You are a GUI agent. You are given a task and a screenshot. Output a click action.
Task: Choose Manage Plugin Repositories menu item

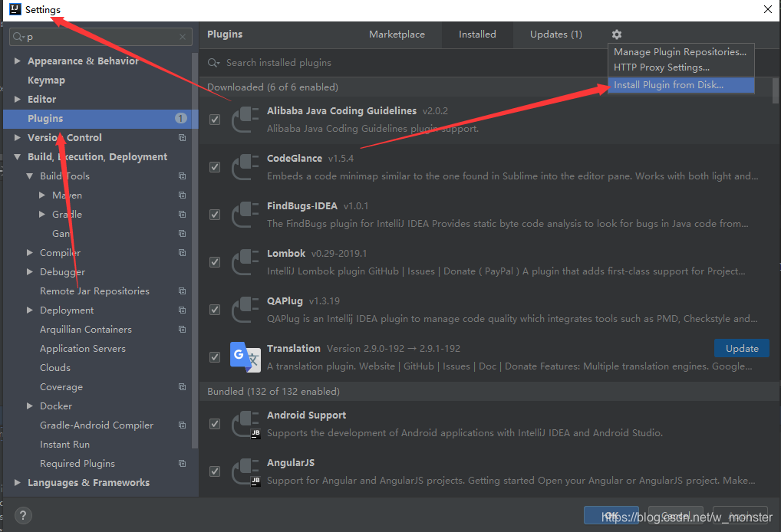(x=680, y=52)
